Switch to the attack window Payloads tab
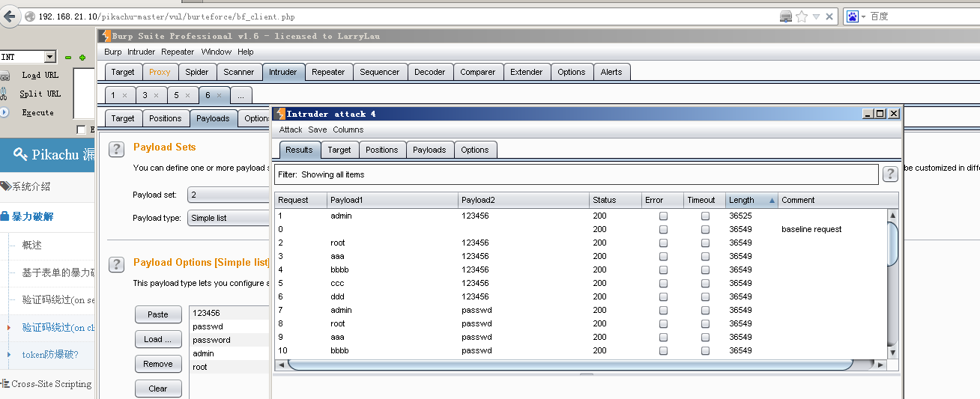 point(429,150)
